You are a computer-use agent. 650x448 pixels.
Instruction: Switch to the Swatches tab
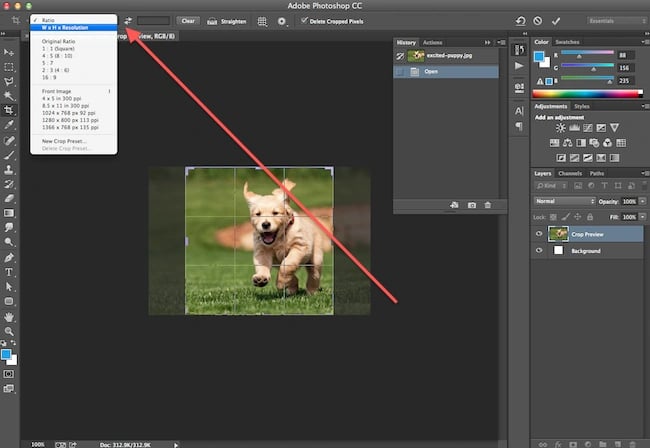click(x=566, y=41)
